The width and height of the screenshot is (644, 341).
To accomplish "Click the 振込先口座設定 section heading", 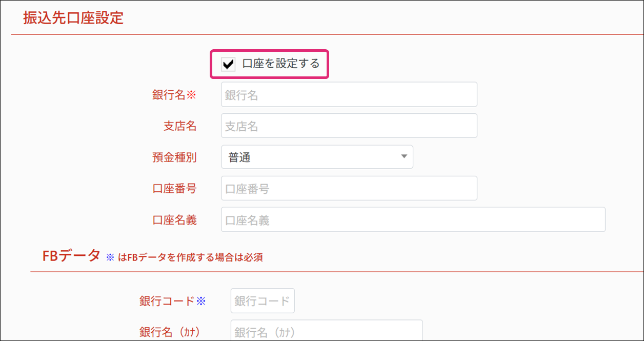I will [x=73, y=18].
